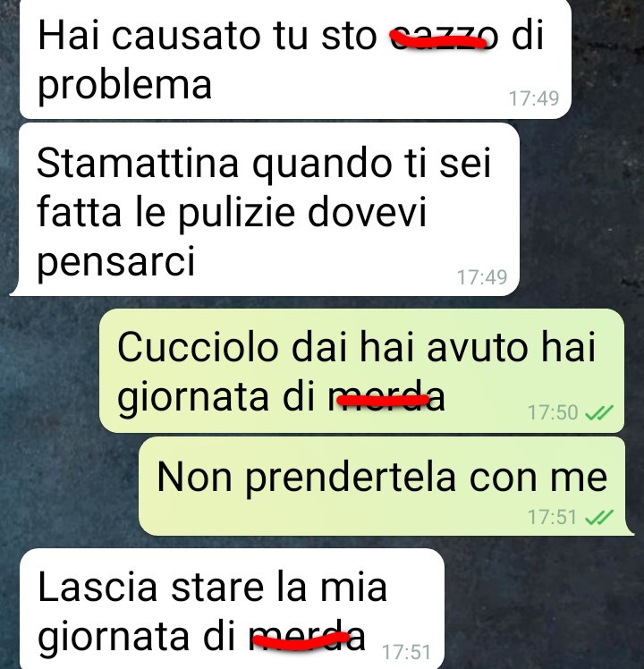
Task: Select the green "Cucciolo dai hai avuto" message
Action: (361, 371)
